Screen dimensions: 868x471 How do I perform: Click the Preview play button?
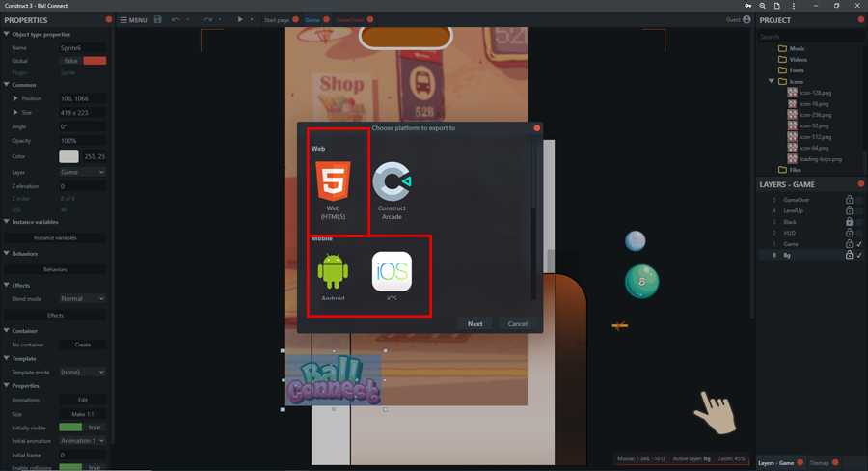pyautogui.click(x=240, y=19)
